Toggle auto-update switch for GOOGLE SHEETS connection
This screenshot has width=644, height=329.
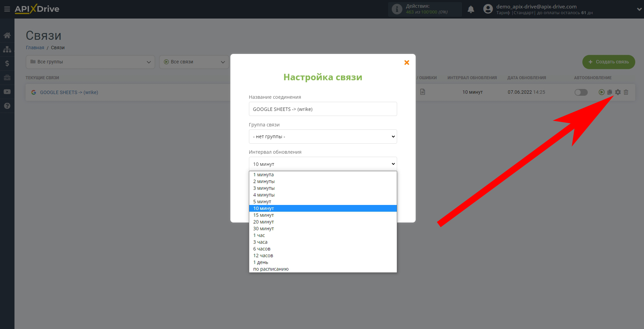tap(581, 92)
